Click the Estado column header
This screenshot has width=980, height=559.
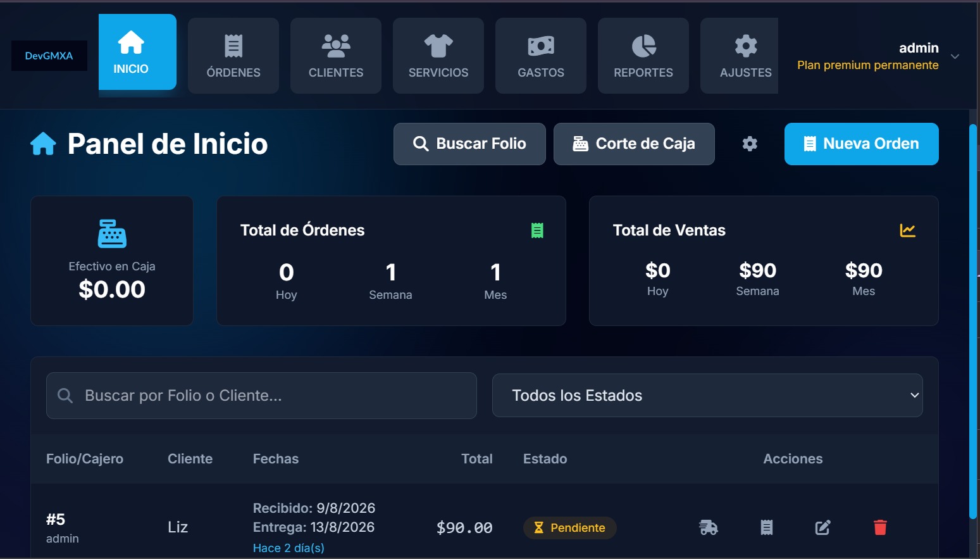pyautogui.click(x=545, y=459)
